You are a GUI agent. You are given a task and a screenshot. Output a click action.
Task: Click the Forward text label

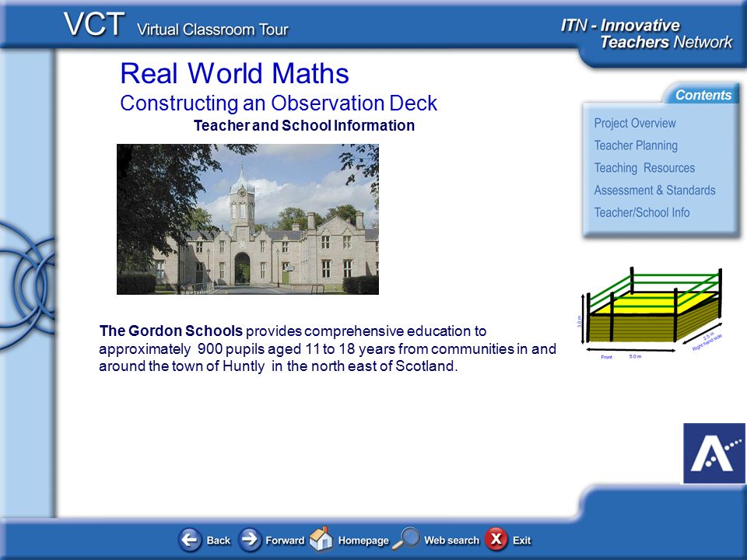(x=285, y=540)
